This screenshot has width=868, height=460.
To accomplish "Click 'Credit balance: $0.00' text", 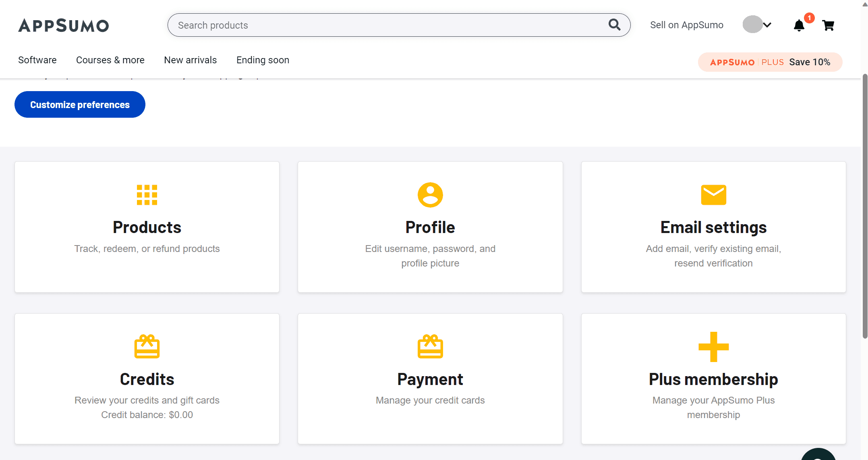I will tap(147, 415).
